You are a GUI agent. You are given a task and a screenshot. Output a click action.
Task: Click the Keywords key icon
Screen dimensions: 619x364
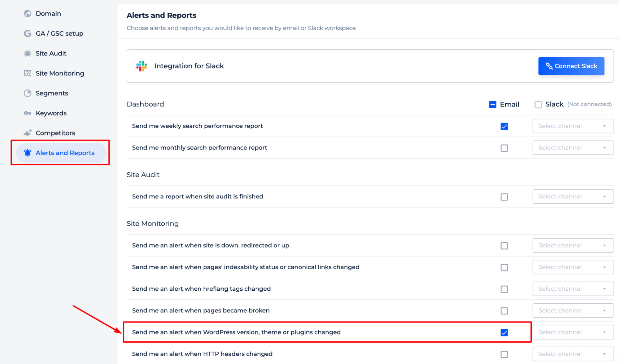[28, 113]
